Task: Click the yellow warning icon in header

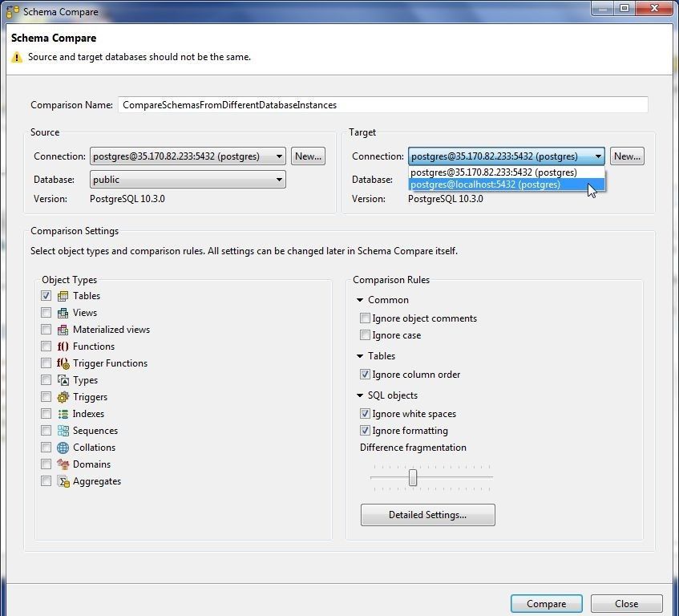Action: tap(17, 57)
